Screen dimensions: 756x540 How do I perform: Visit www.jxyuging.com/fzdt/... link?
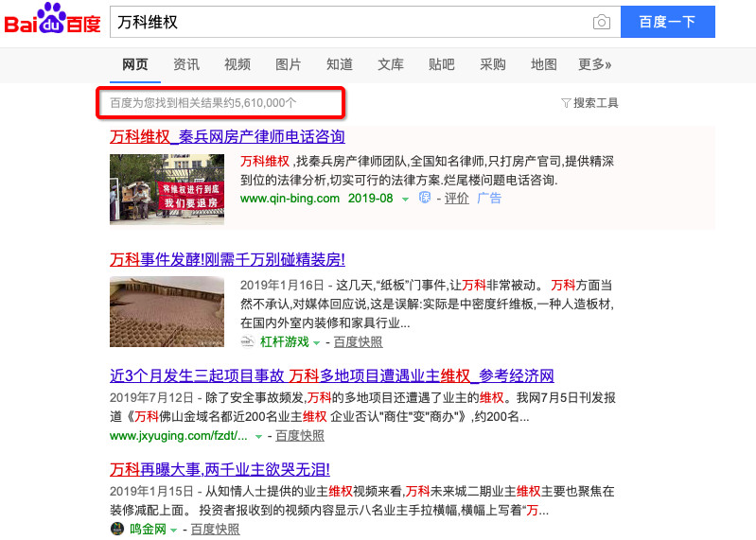pyautogui.click(x=179, y=435)
